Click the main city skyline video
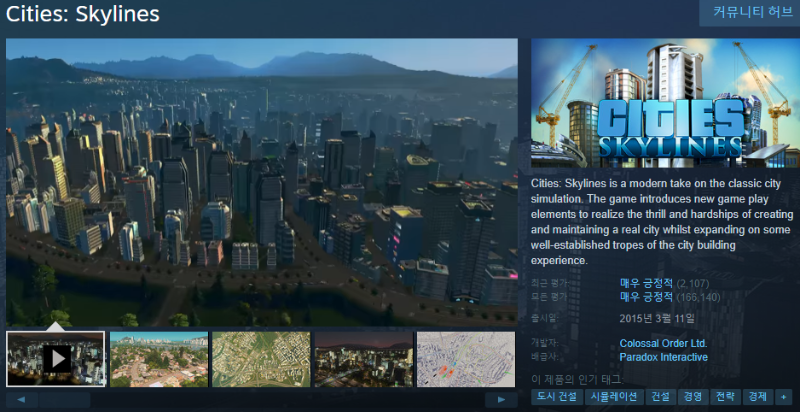800x412 pixels. pos(262,182)
